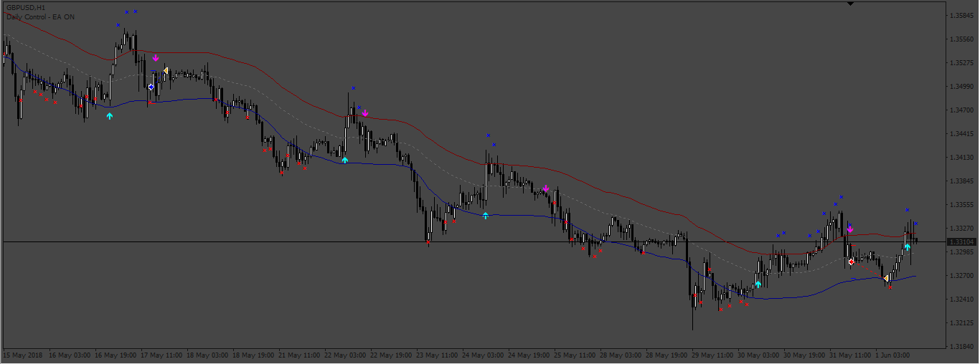Click the '17 May 11:00' time label

point(161,355)
